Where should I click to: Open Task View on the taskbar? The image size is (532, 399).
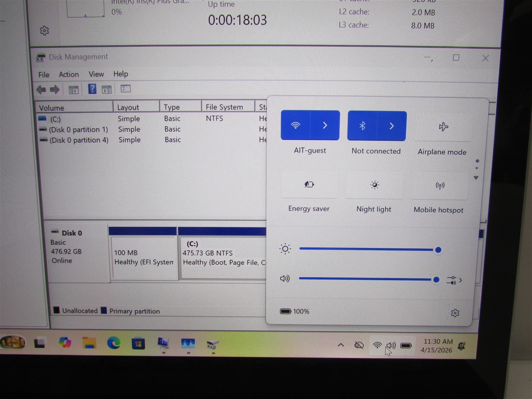(40, 343)
